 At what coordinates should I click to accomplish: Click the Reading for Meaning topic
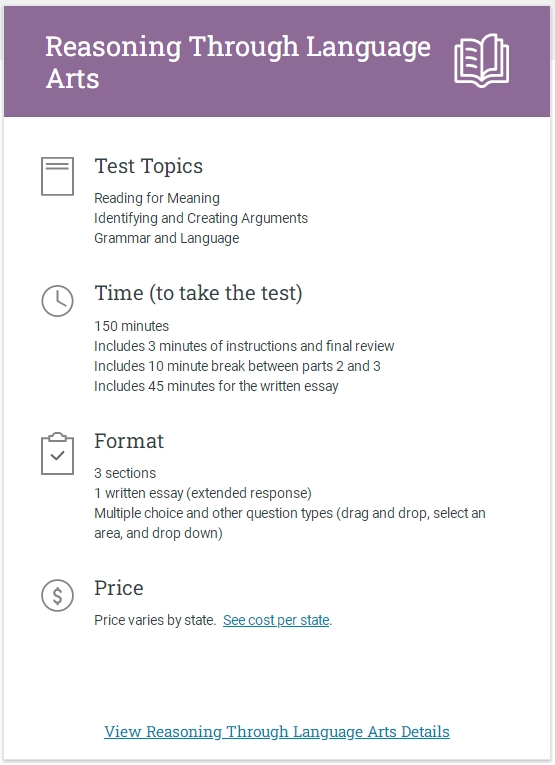tap(157, 198)
